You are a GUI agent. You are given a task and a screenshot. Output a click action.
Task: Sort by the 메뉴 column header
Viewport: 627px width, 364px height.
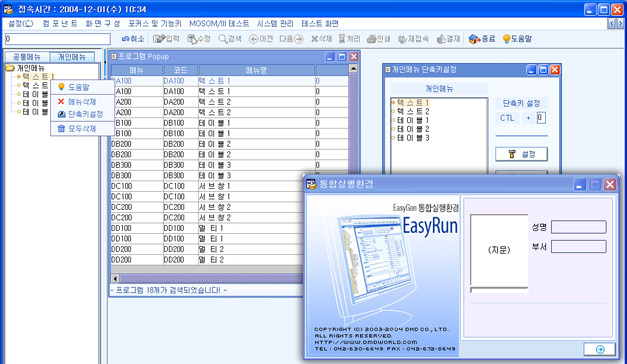pos(136,70)
